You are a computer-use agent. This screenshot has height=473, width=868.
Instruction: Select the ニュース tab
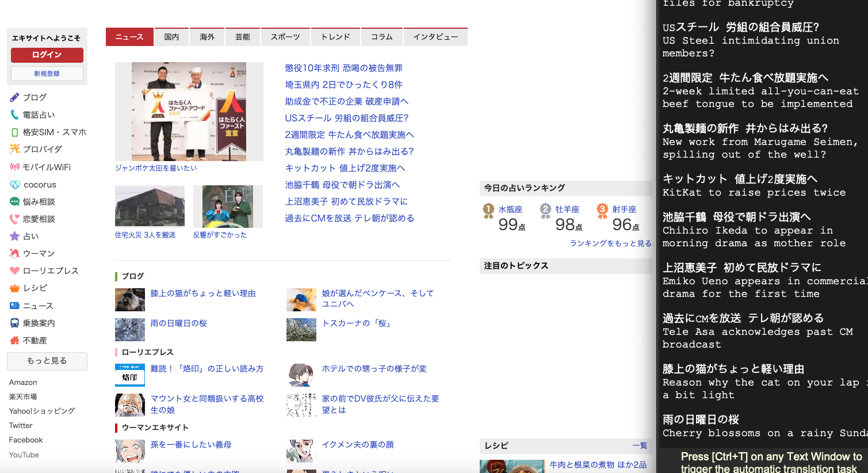point(129,37)
